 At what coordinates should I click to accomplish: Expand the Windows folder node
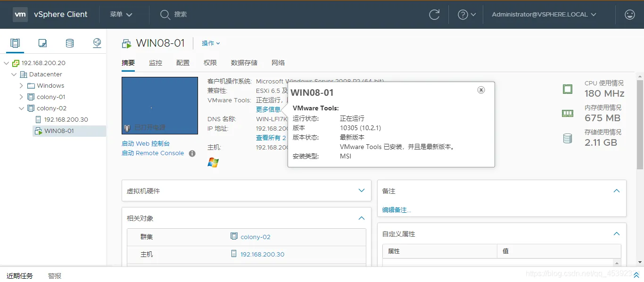click(21, 86)
